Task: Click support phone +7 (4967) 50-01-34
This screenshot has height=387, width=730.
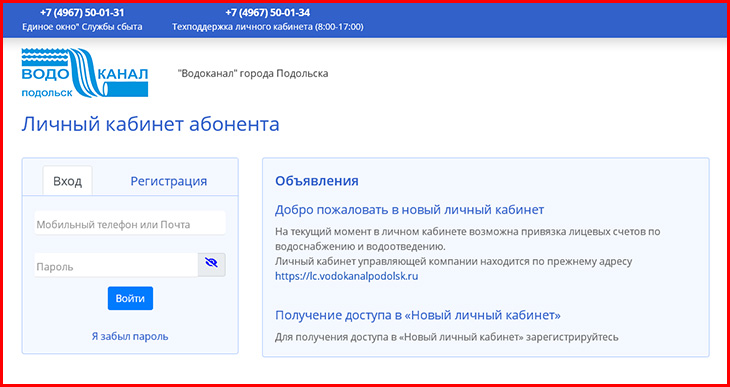Action: (x=268, y=13)
